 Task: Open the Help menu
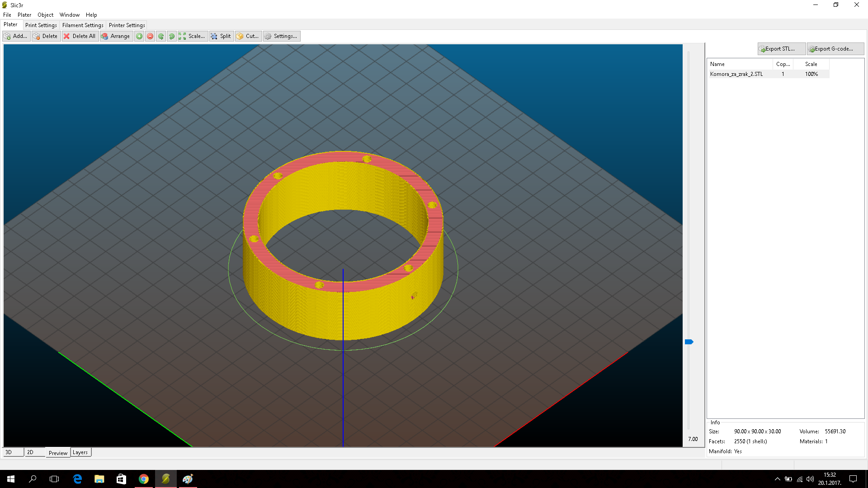click(91, 15)
